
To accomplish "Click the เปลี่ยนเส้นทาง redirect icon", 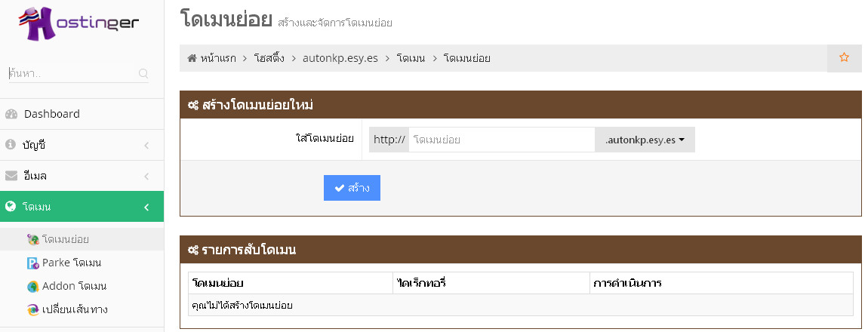I will coord(32,310).
